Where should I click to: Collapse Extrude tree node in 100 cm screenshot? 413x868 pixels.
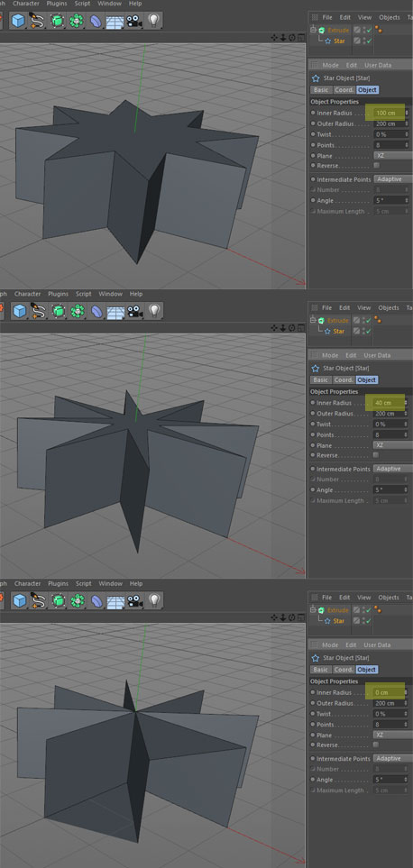pos(313,30)
